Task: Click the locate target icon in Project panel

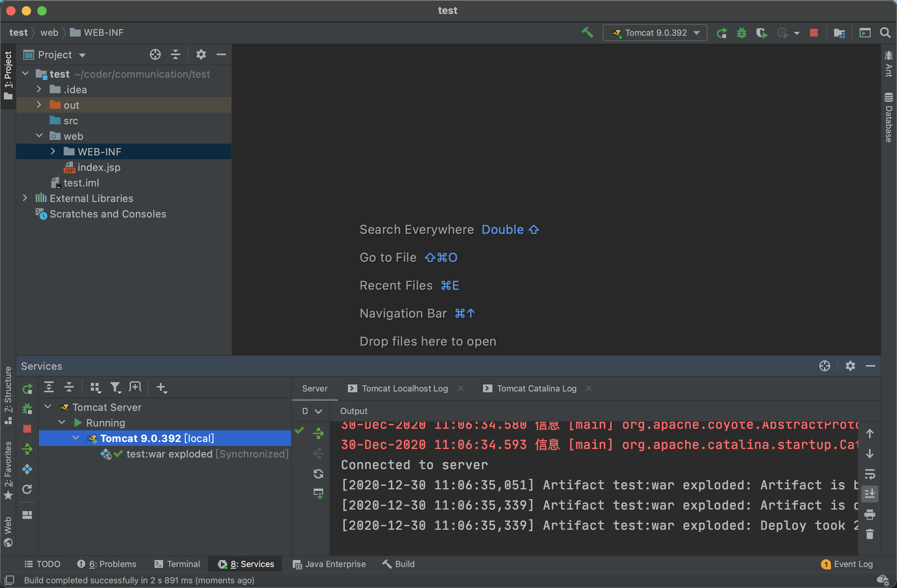Action: (155, 55)
